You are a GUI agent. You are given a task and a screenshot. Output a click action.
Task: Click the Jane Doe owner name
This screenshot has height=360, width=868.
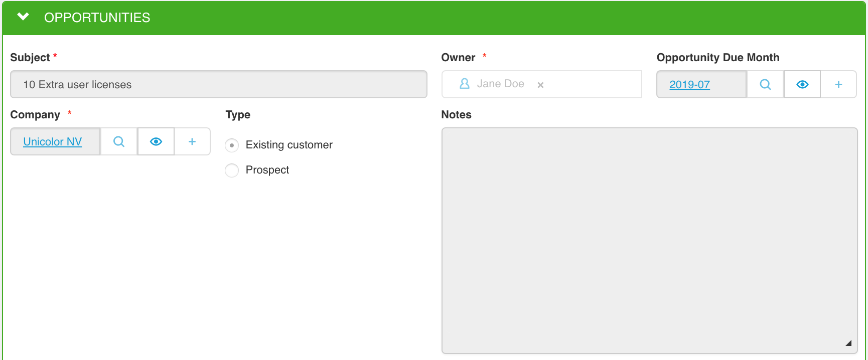[500, 84]
